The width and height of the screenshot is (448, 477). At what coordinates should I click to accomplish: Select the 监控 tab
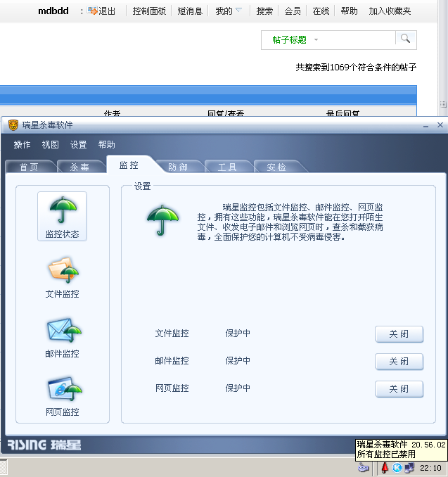pyautogui.click(x=129, y=165)
